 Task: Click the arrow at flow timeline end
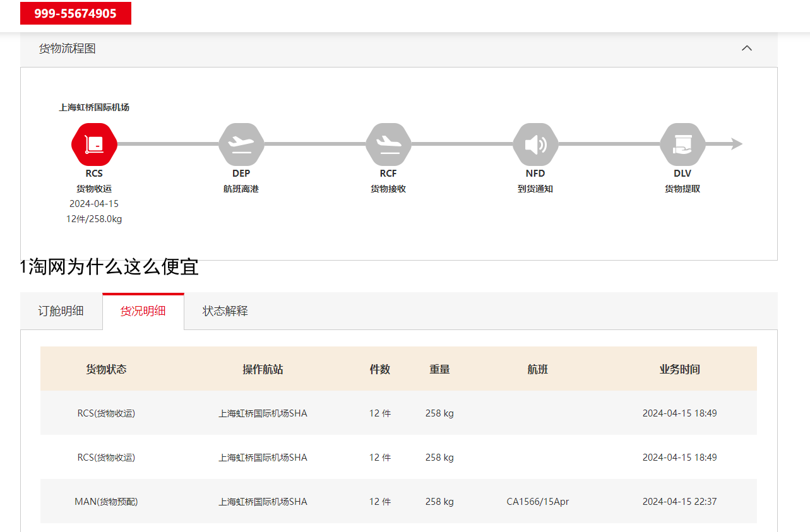click(x=736, y=145)
